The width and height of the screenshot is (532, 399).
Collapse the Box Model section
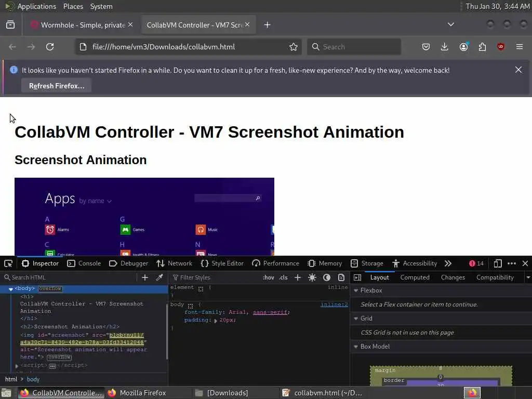356,347
